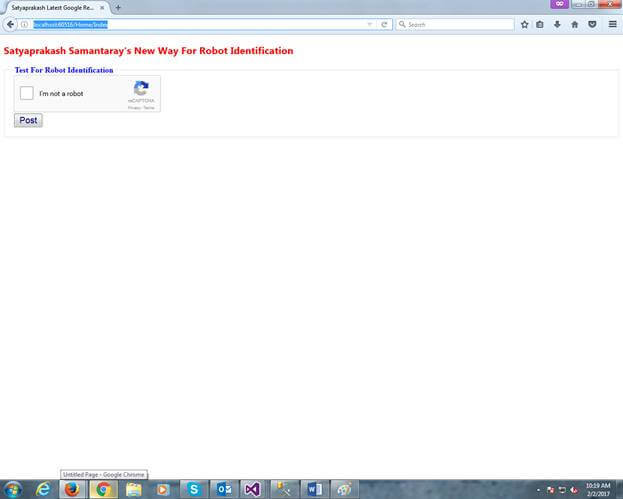Switch to Google Chrome in the taskbar
The width and height of the screenshot is (623, 499).
pos(103,489)
